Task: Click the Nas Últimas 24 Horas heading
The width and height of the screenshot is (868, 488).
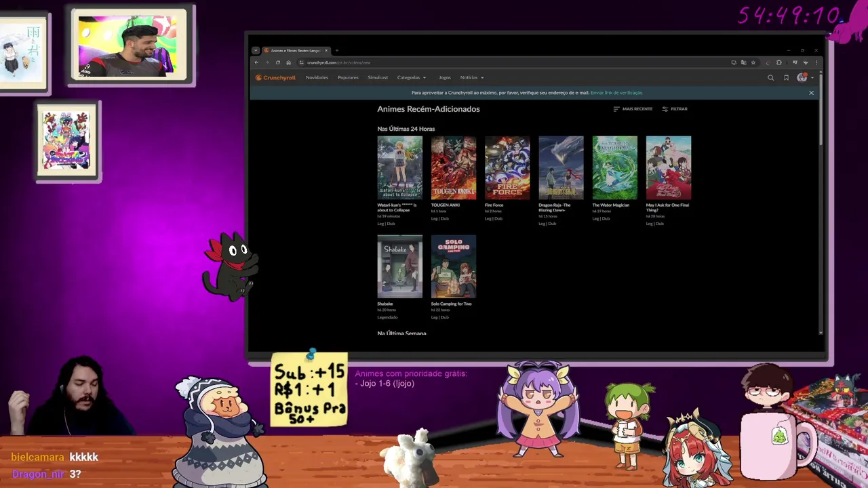Action: click(x=406, y=129)
